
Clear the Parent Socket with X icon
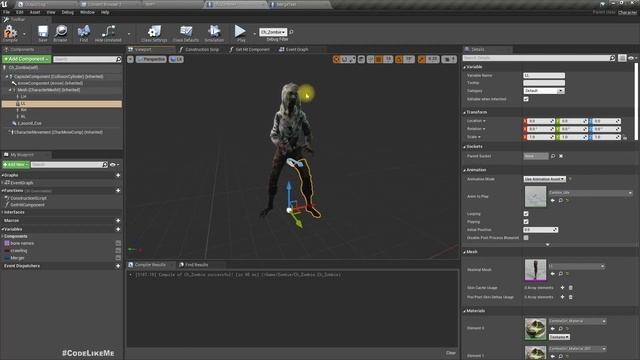pos(561,156)
